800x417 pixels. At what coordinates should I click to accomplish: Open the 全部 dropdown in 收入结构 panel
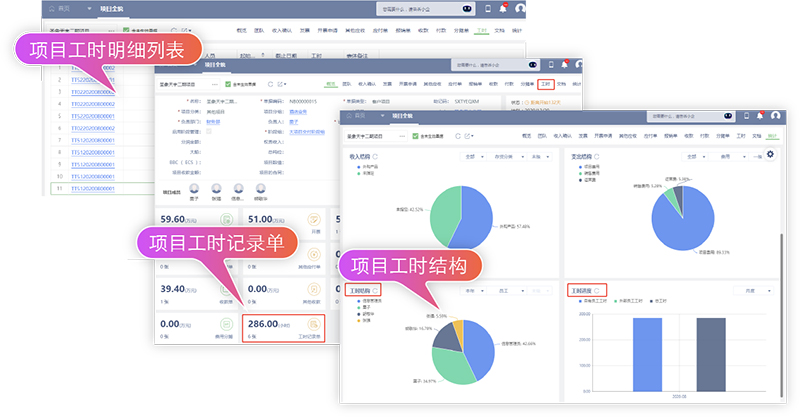pos(474,157)
